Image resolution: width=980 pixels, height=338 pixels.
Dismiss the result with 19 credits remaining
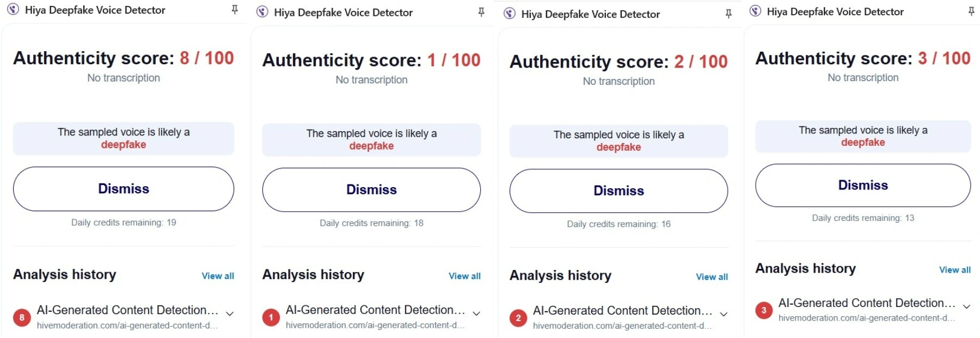point(124,189)
